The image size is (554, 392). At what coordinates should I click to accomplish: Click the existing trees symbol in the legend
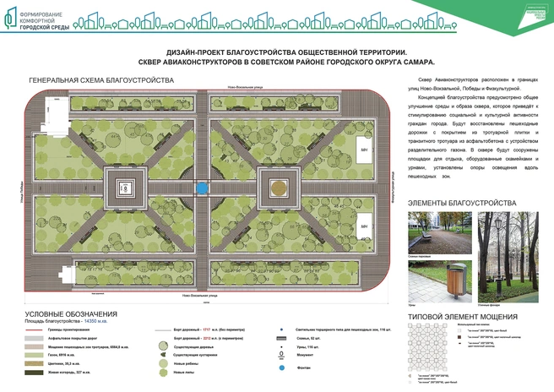point(163,346)
